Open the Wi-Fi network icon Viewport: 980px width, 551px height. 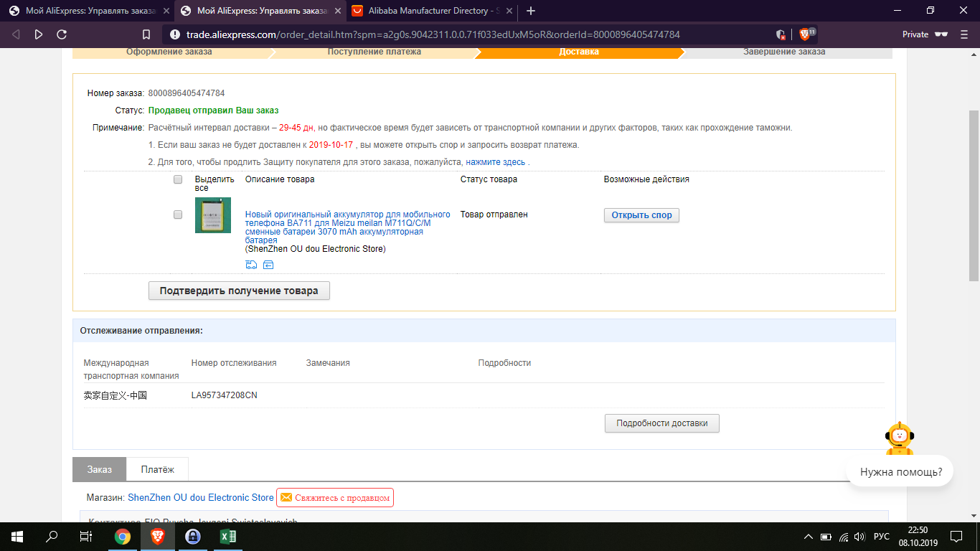tap(844, 537)
